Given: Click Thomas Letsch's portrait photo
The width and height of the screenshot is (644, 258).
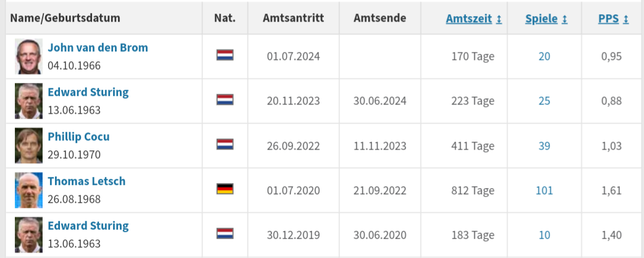Looking at the screenshot, I should [29, 190].
